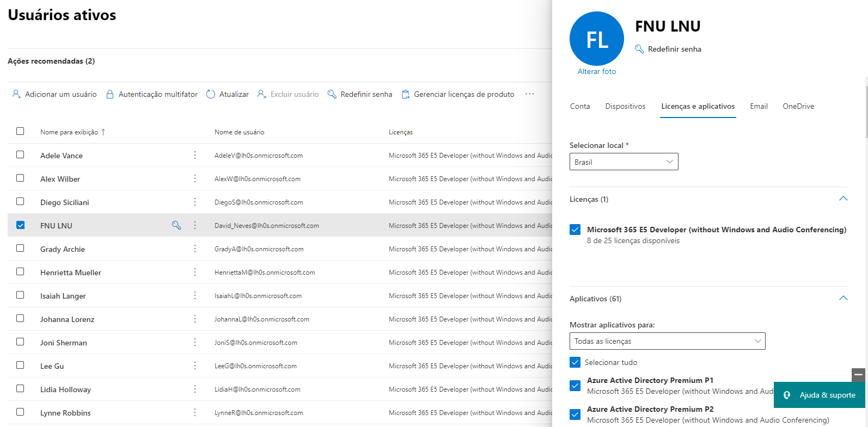Click the Licenças column header
Viewport: 868px width, 427px height.
tap(401, 132)
